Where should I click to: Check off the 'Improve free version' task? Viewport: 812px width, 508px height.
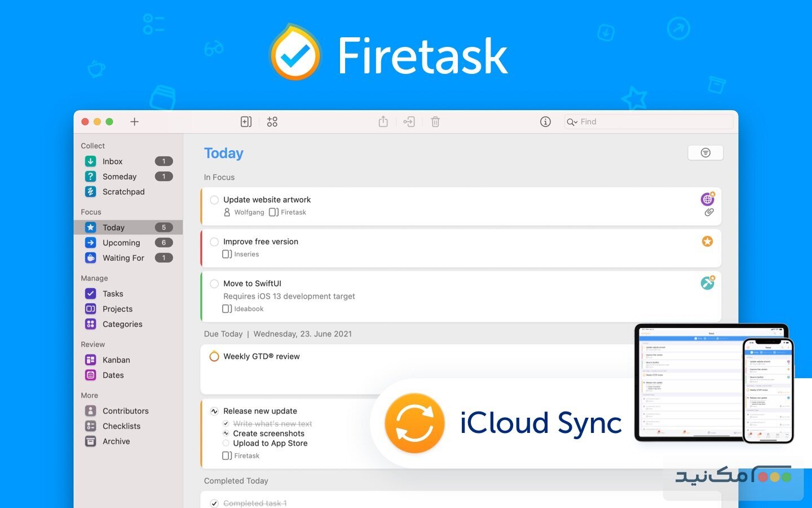214,242
